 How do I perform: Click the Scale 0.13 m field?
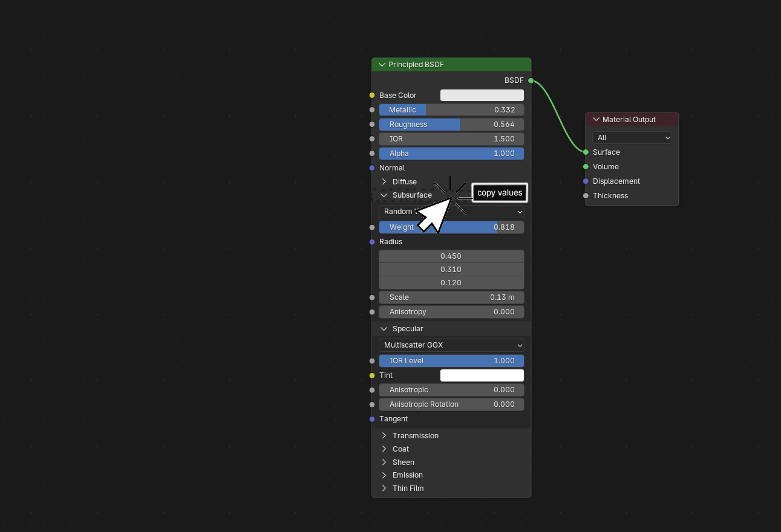[451, 297]
